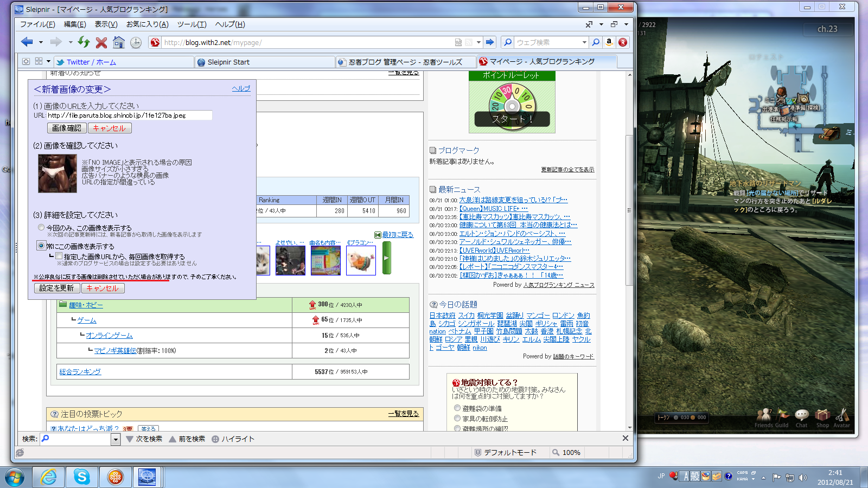
Task: Show hidden system tray icons arrow
Action: (x=763, y=478)
